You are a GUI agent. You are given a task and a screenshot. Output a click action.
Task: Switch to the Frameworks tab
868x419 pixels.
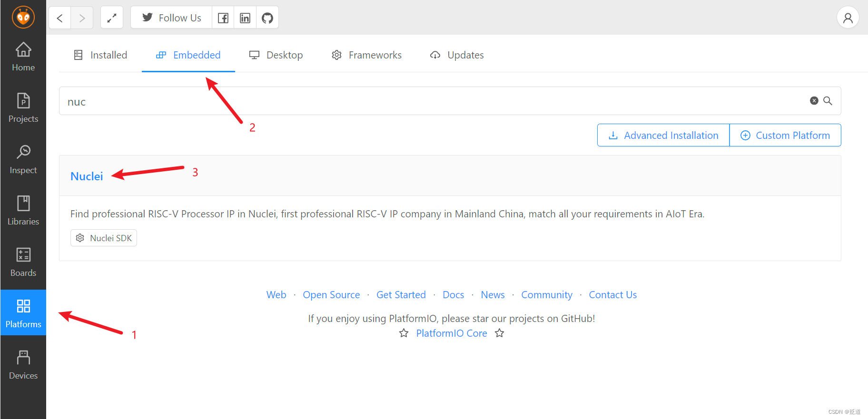point(366,55)
